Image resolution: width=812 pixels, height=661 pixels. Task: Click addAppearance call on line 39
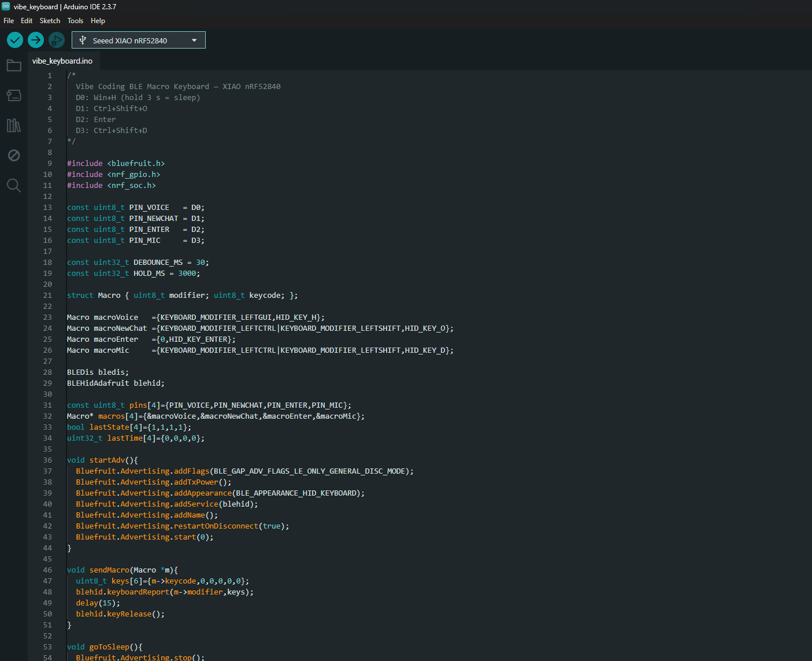tap(220, 493)
